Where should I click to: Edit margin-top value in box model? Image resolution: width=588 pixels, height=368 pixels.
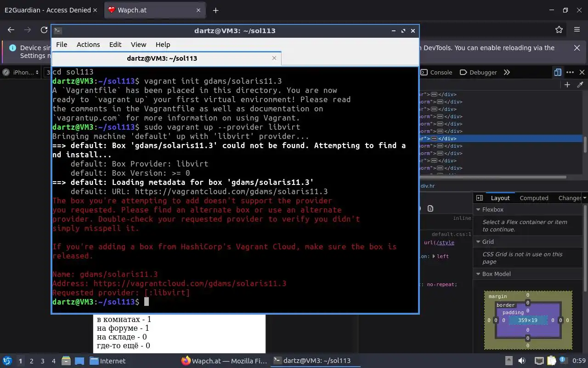[x=527, y=295]
